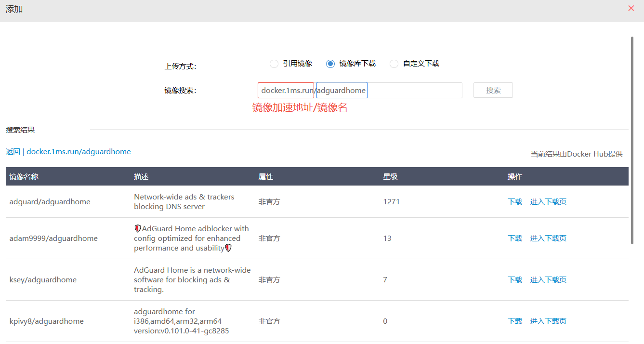644x344 pixels.
Task: Click the star count 7 for ksey/adguardhome
Action: (385, 279)
